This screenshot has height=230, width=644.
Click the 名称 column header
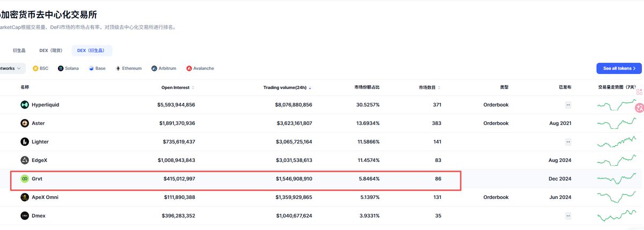click(x=25, y=87)
